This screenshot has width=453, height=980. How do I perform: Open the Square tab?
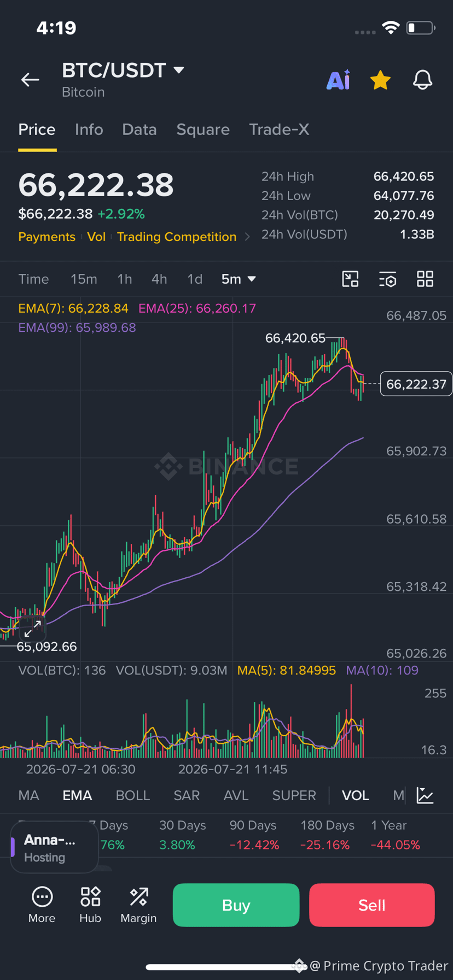(203, 130)
